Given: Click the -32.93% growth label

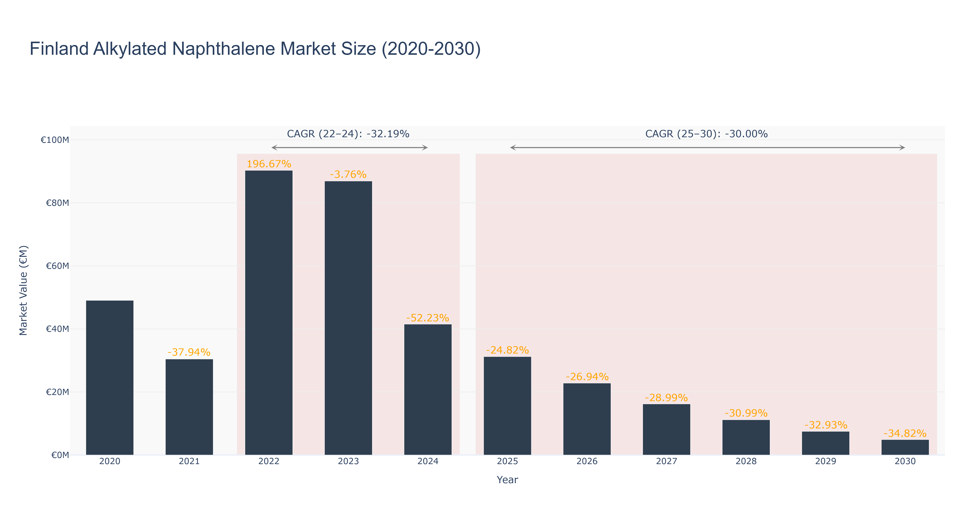Looking at the screenshot, I should (x=825, y=425).
